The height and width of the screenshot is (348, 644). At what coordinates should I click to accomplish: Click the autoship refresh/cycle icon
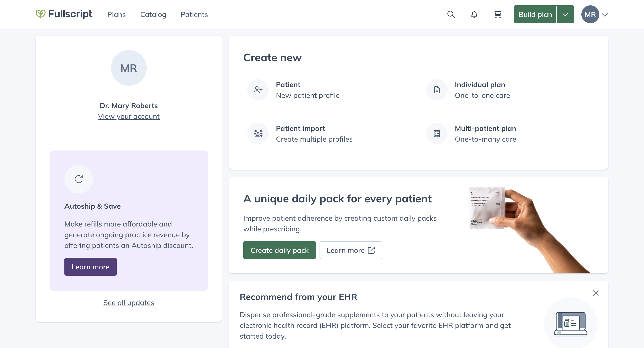point(78,179)
